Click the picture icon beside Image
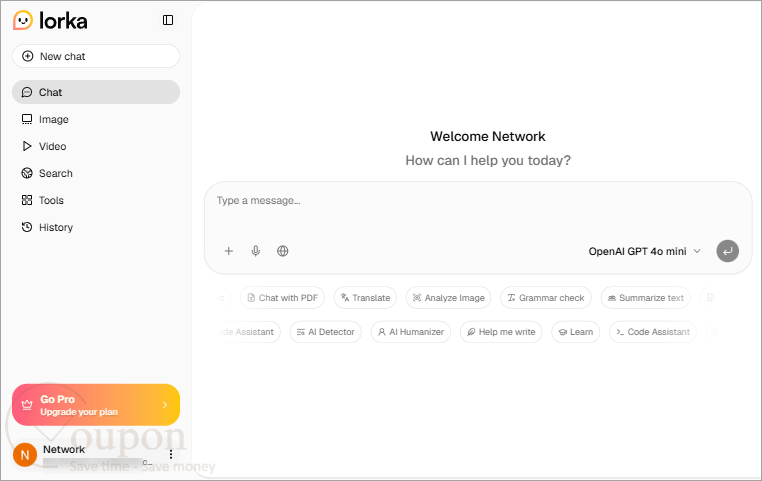 (x=27, y=120)
